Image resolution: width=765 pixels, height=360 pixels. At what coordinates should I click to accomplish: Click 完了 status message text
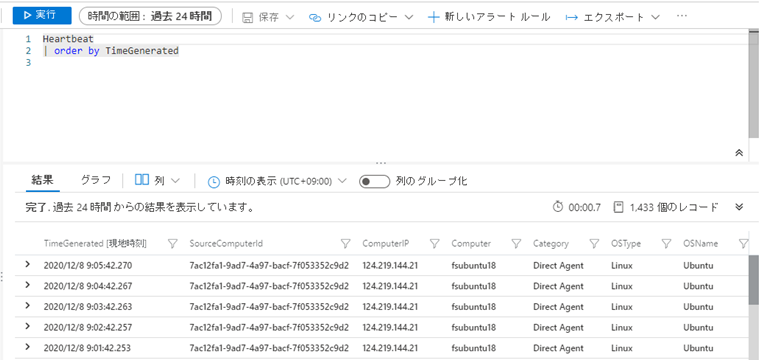pos(141,207)
